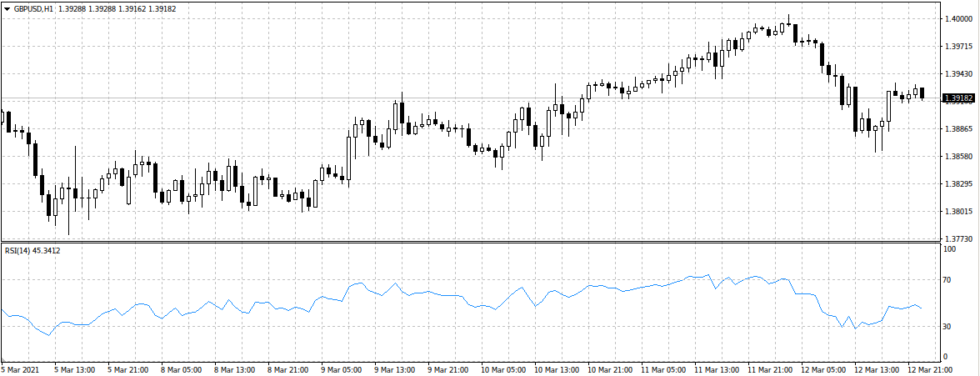Pick the 1.38865 level on the price scale
This screenshot has height=376, width=980.
(x=957, y=128)
